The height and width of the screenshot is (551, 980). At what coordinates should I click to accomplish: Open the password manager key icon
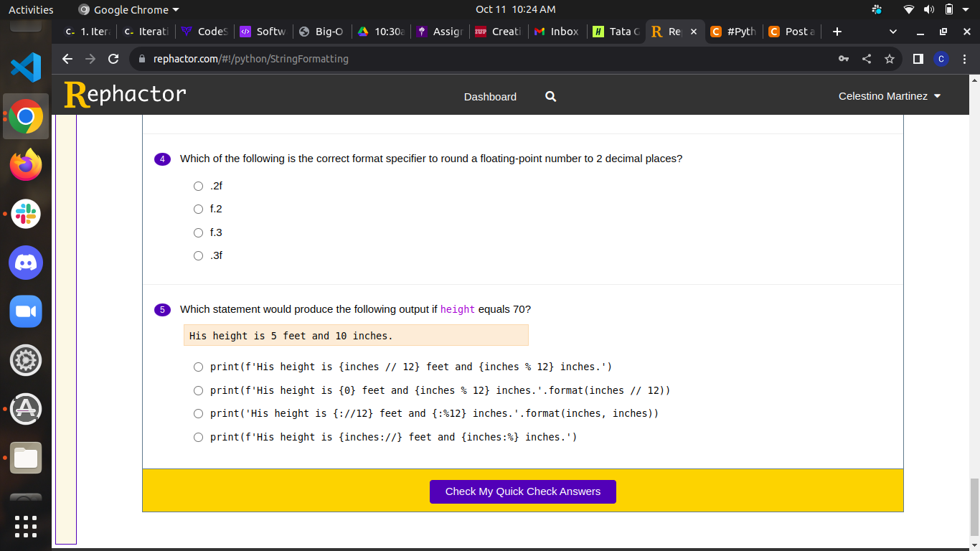click(842, 59)
